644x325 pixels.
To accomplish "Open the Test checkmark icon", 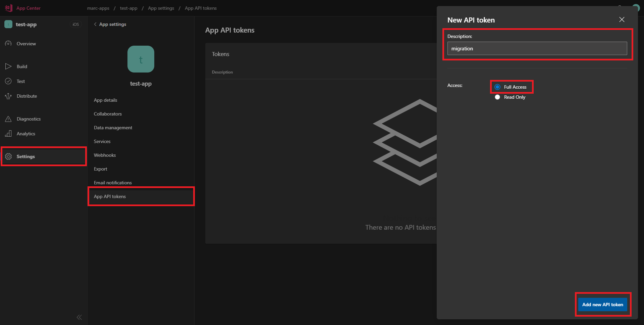I will pos(8,81).
